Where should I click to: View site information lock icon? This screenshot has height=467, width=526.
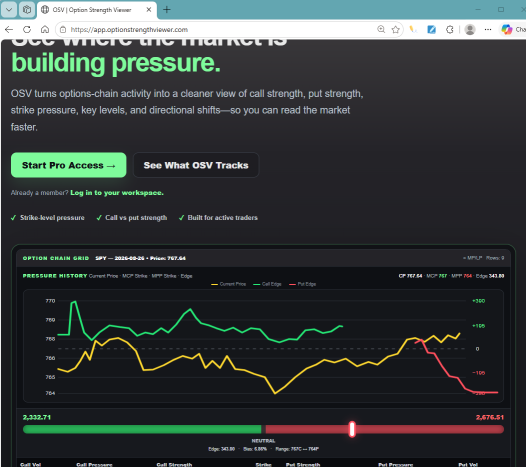point(63,30)
